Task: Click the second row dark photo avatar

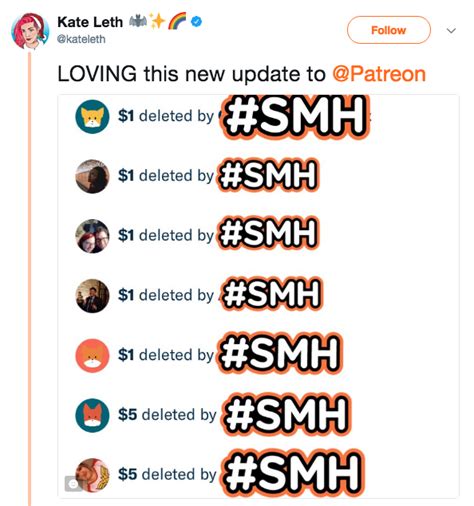Action: coord(92,176)
